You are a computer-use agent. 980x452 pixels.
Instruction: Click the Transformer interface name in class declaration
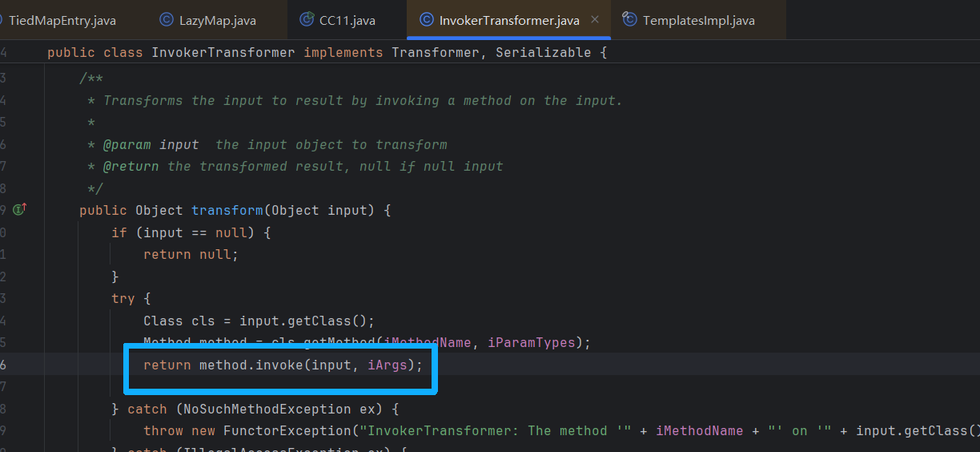tap(435, 53)
